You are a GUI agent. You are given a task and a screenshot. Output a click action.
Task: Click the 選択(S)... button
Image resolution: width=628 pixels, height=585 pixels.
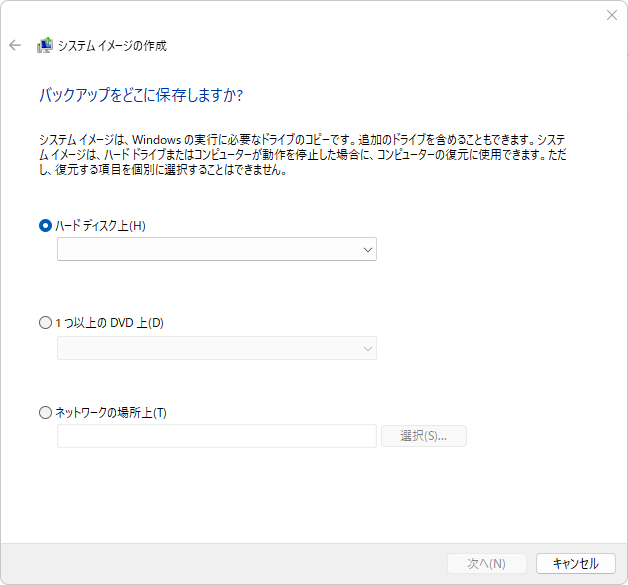[x=424, y=436]
